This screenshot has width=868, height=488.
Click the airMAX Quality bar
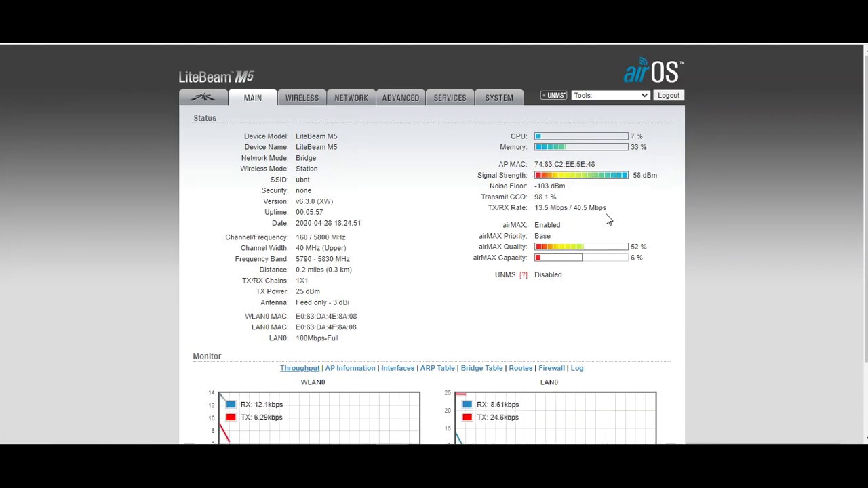coord(581,247)
